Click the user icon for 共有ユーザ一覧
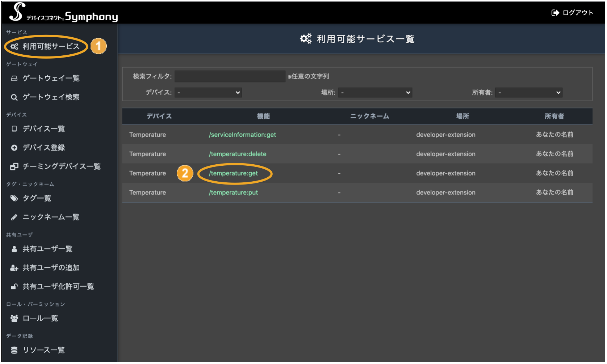This screenshot has height=364, width=607. 14,249
